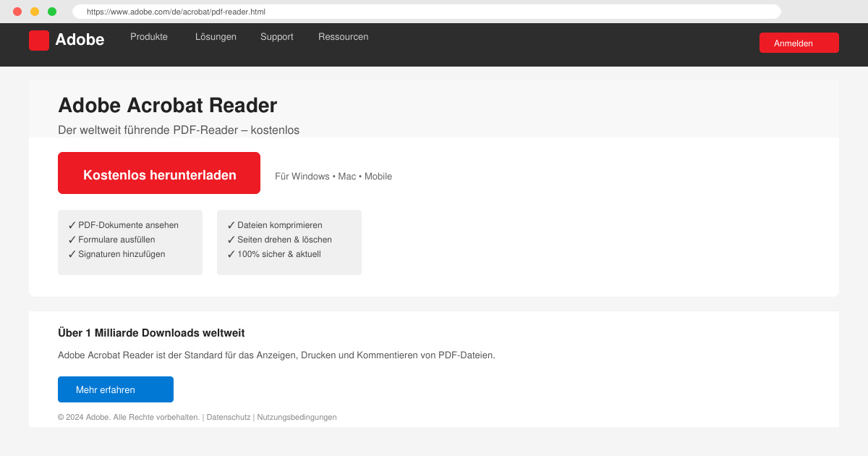Click the Adobe Acrobat Reader heading
Image resolution: width=868 pixels, height=456 pixels.
point(168,105)
